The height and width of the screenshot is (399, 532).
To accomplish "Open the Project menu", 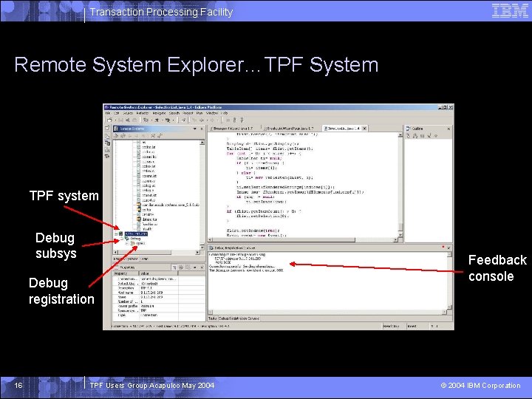I will click(x=188, y=113).
